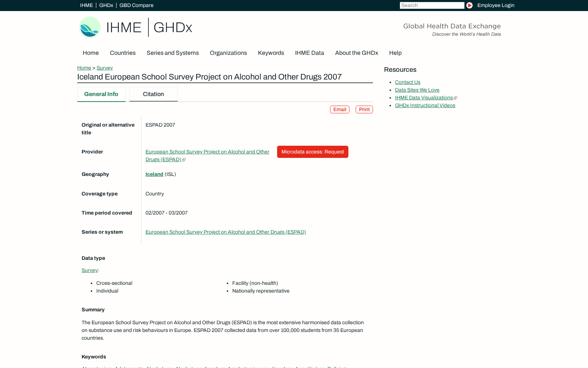Click the ESPAD 2007 alternative title text
The image size is (588, 368).
(160, 125)
